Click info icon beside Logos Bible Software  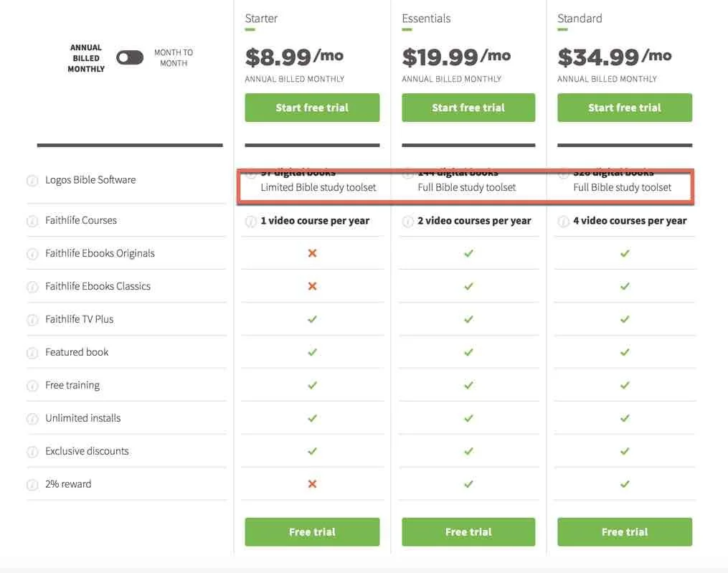click(x=32, y=181)
